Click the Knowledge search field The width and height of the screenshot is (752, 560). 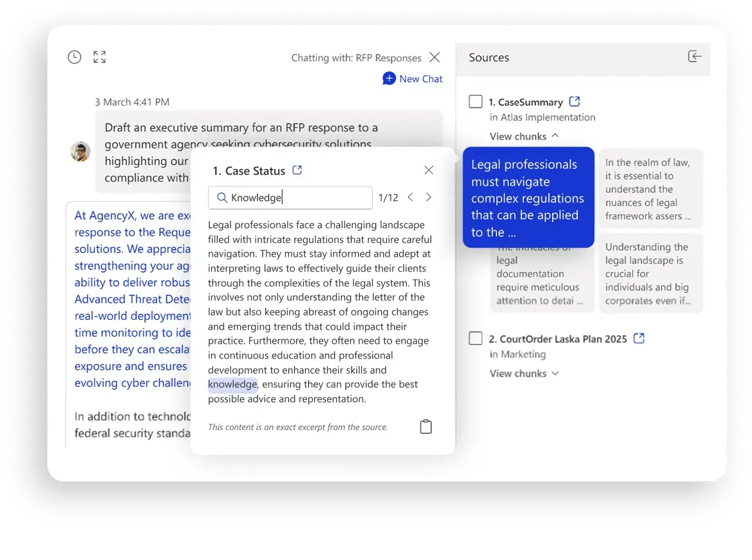point(290,197)
